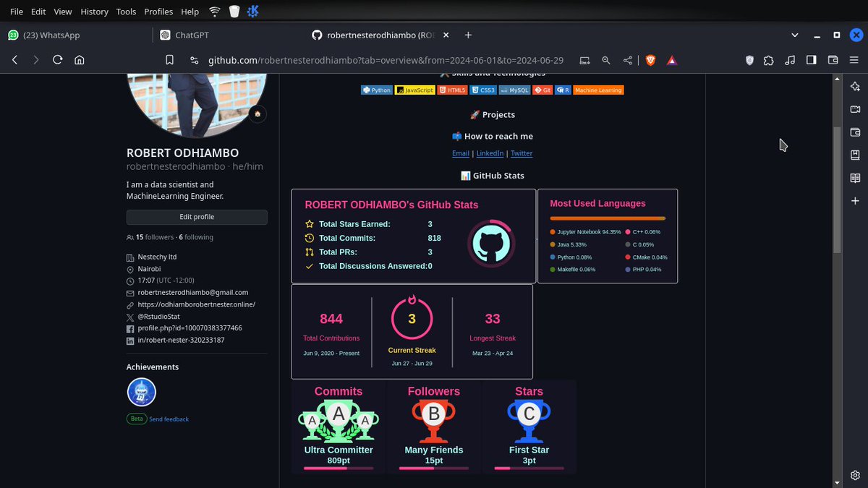Screen dimensions: 868x488
Task: Click the trash bucket icon in the menu bar
Action: [x=234, y=12]
